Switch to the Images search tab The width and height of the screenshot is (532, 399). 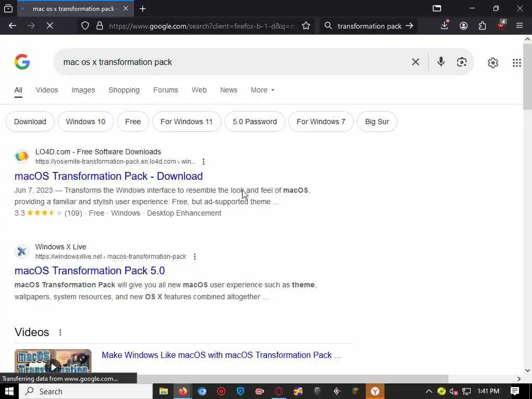pyautogui.click(x=83, y=90)
